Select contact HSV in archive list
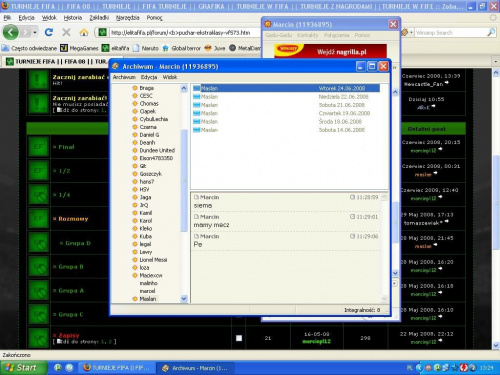 coord(144,189)
